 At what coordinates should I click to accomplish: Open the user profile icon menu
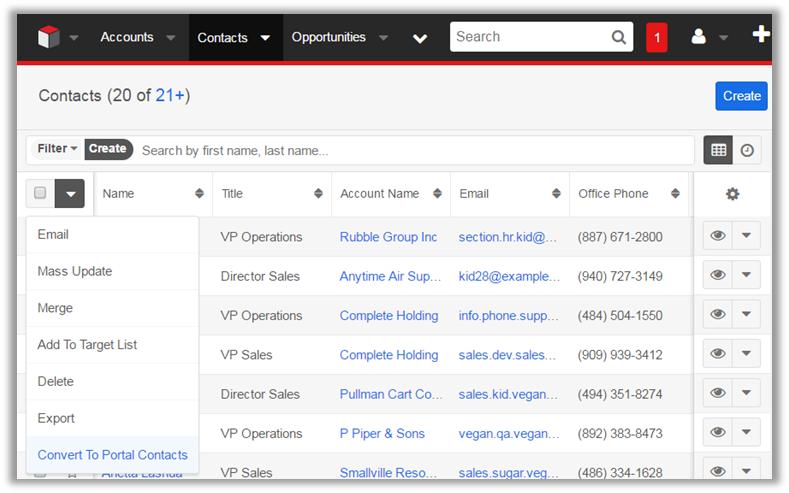click(699, 37)
